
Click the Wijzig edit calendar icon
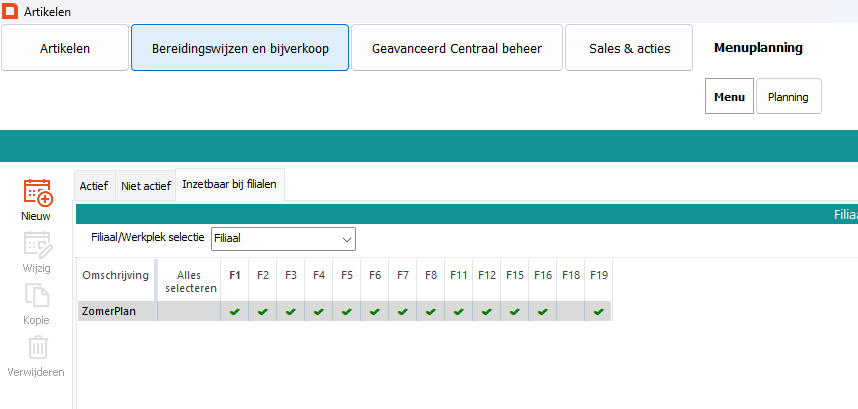[38, 245]
